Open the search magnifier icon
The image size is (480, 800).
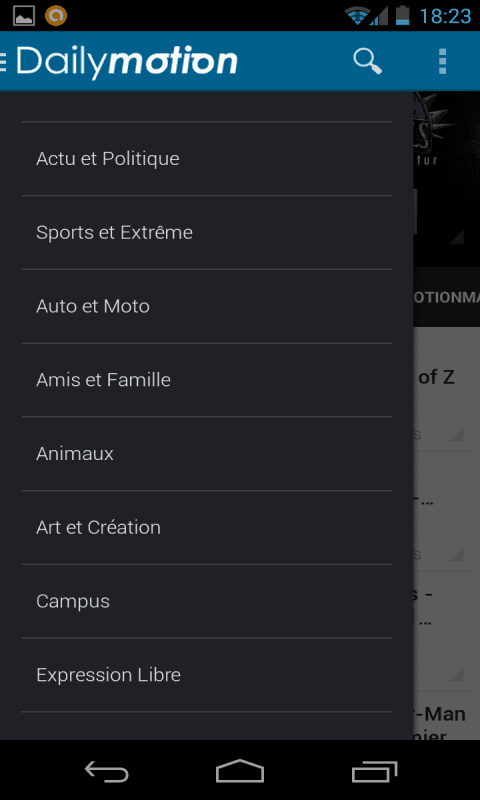pyautogui.click(x=367, y=62)
